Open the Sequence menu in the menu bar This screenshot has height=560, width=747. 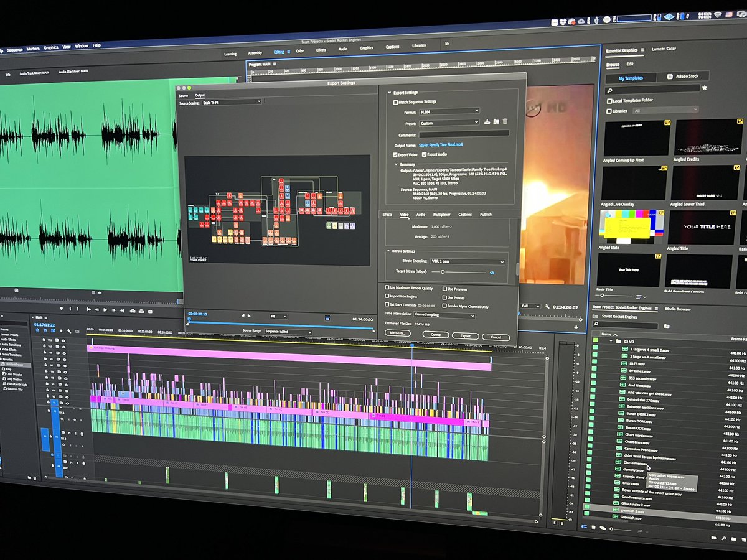tap(14, 49)
